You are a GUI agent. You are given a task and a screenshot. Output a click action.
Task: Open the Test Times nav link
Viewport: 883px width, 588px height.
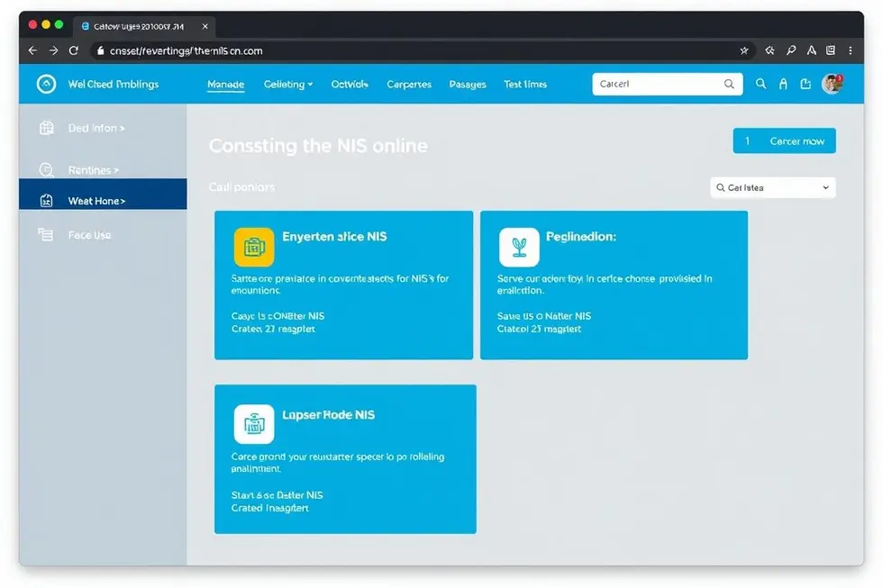pos(524,84)
